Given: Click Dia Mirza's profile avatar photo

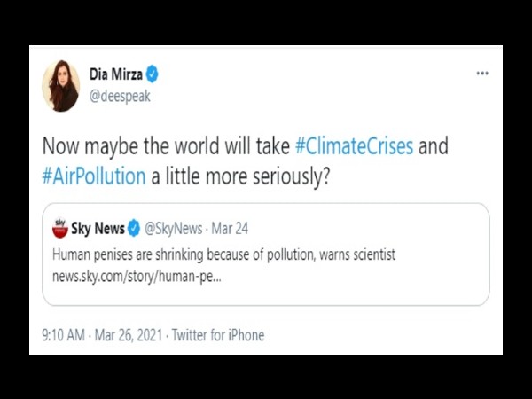Looking at the screenshot, I should click(x=61, y=86).
